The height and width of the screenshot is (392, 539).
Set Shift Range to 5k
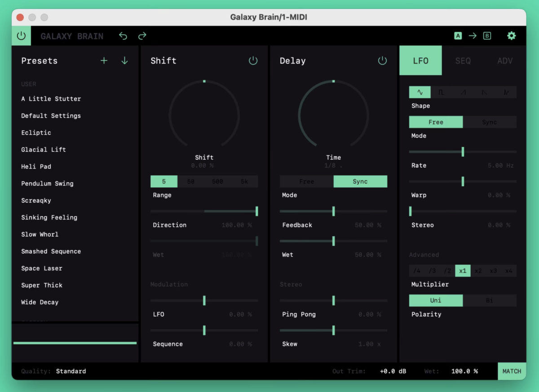pos(244,181)
